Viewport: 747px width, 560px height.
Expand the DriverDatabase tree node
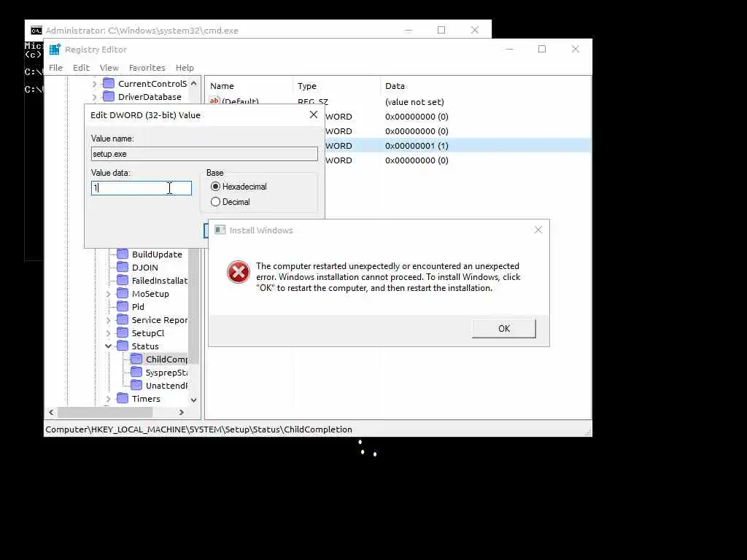[94, 97]
